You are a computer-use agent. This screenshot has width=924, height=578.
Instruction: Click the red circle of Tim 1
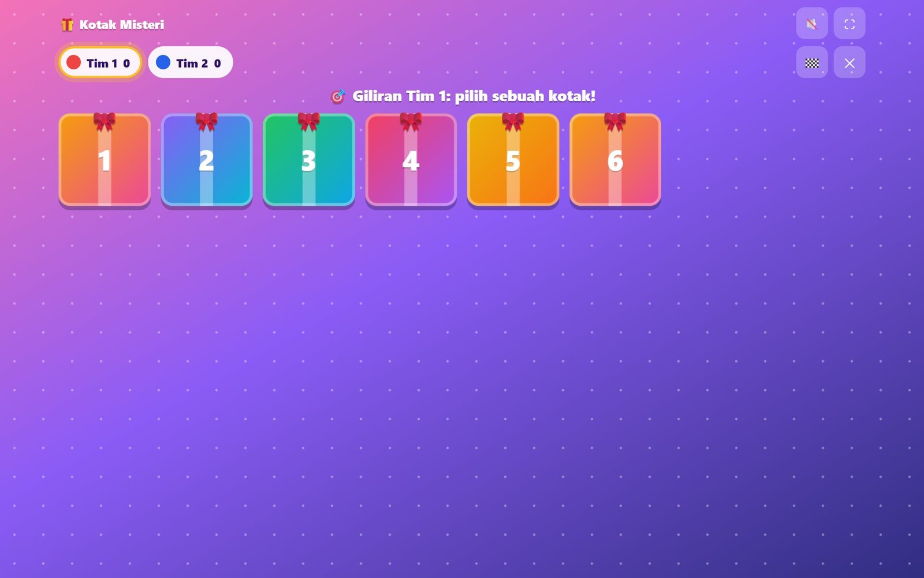pyautogui.click(x=73, y=62)
